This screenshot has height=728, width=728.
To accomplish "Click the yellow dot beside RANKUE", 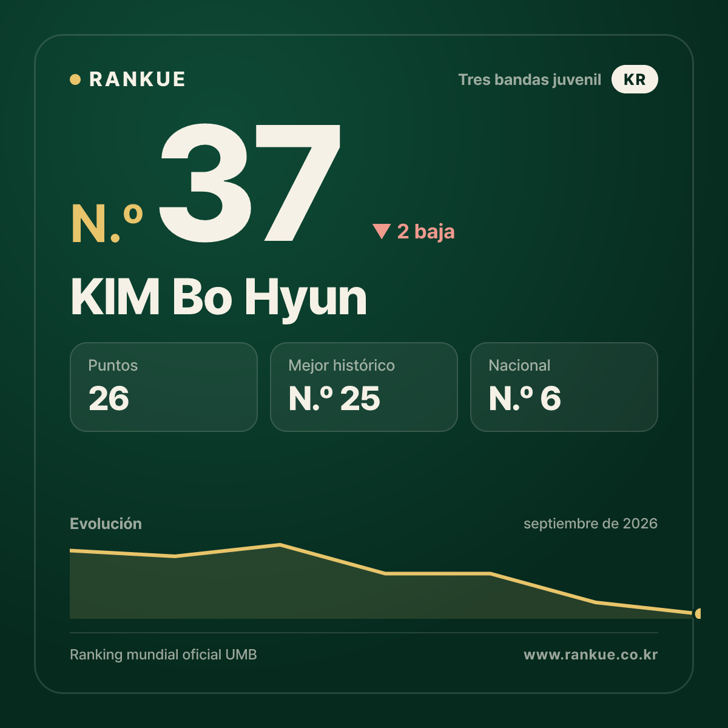I will pyautogui.click(x=75, y=79).
